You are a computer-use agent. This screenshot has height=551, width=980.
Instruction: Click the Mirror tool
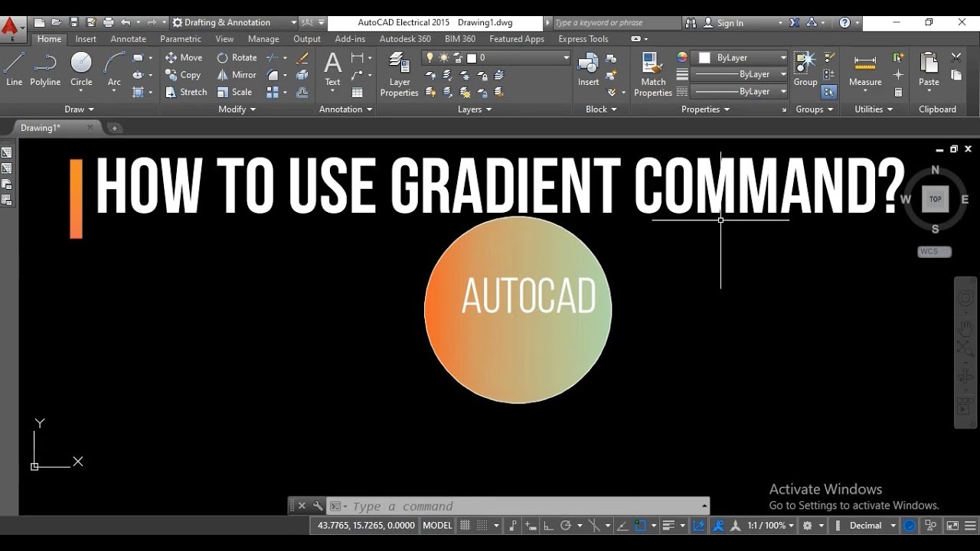point(237,75)
